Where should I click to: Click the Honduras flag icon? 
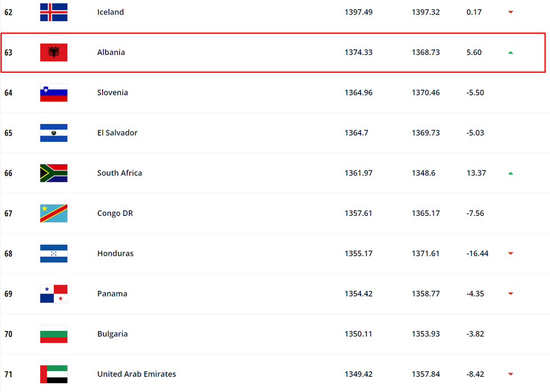click(x=54, y=253)
